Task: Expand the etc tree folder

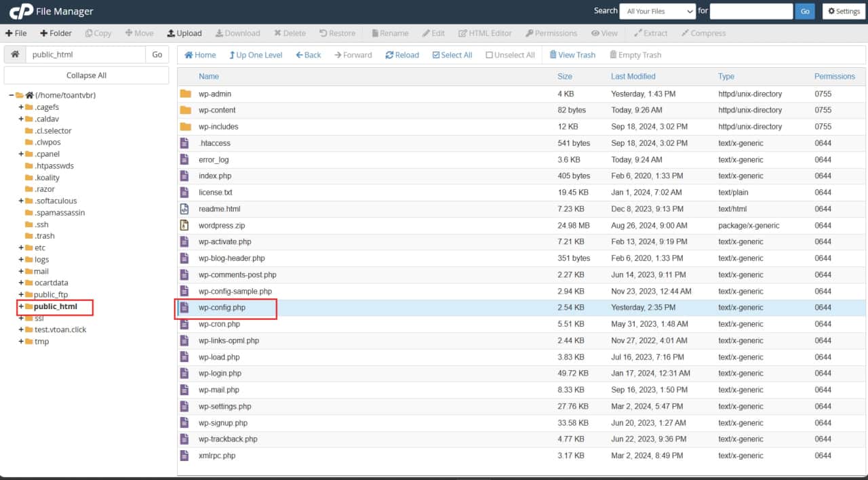Action: tap(21, 247)
